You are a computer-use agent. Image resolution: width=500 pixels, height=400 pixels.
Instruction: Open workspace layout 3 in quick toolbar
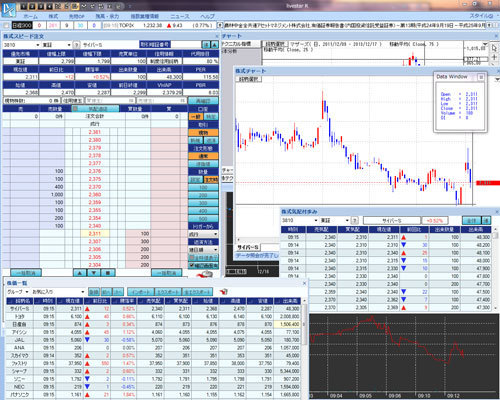pyautogui.click(x=41, y=6)
